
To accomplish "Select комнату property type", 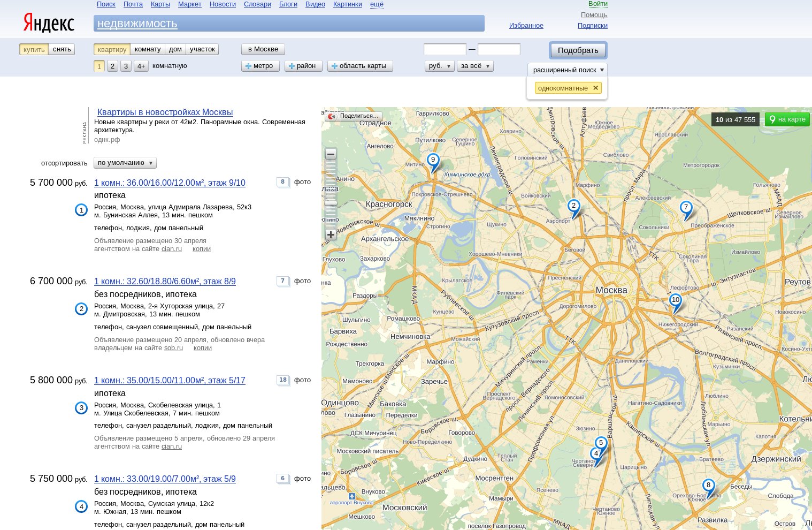I will (x=148, y=49).
